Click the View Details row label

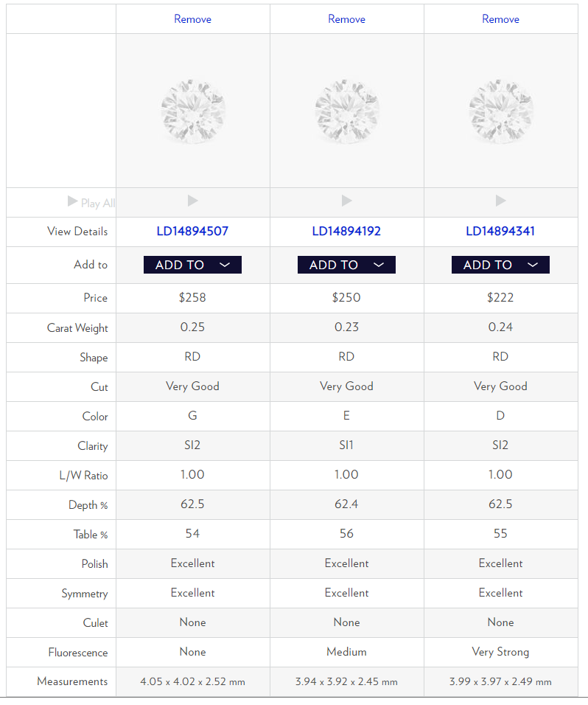click(x=77, y=232)
